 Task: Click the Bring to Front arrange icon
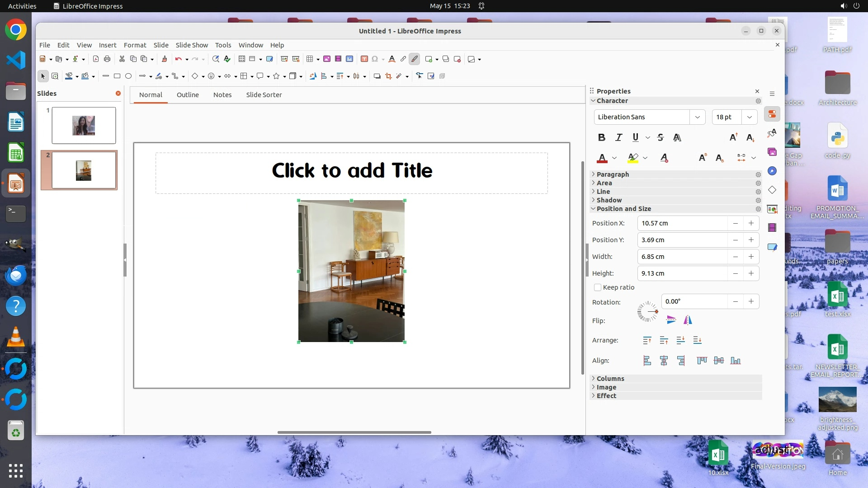pyautogui.click(x=647, y=340)
